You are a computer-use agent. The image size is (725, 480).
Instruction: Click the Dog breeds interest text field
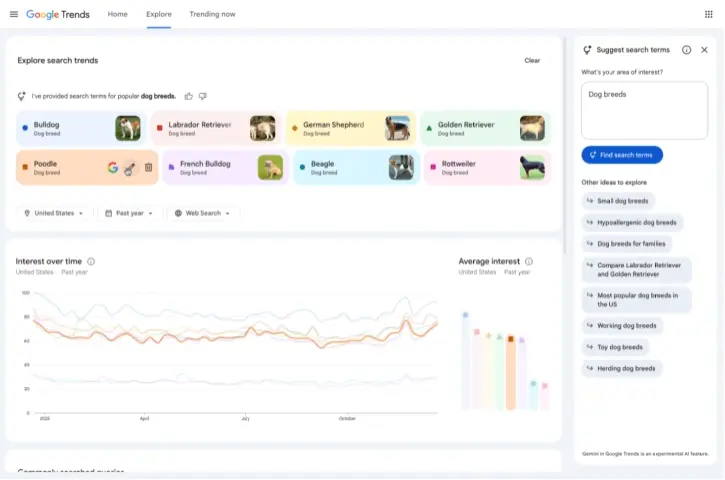click(644, 110)
